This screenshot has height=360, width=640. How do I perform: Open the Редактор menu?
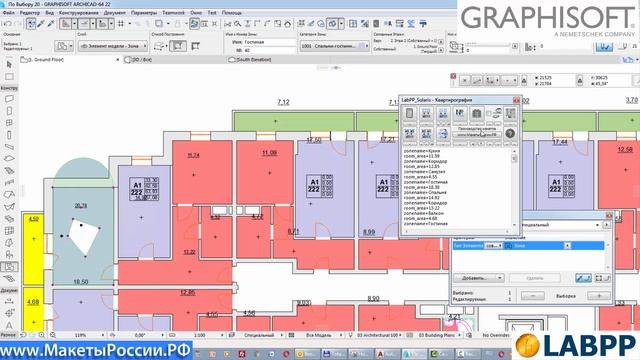click(x=30, y=13)
